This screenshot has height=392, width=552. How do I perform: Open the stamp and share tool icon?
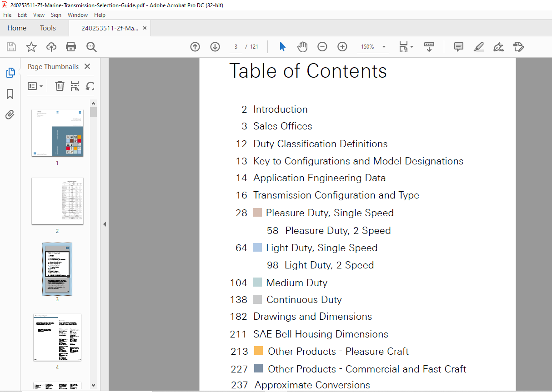(x=519, y=47)
